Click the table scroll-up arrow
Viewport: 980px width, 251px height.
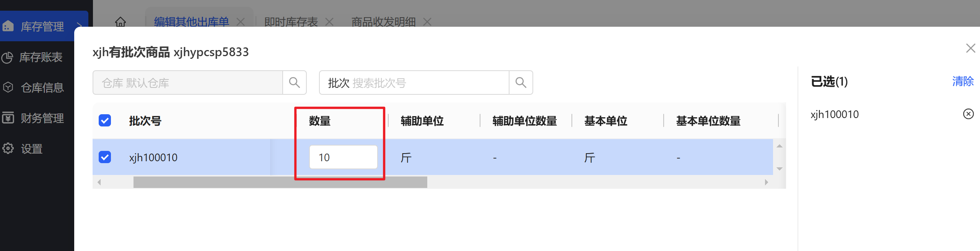click(780, 146)
